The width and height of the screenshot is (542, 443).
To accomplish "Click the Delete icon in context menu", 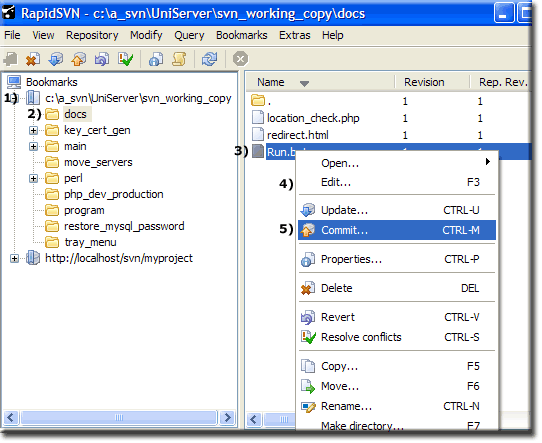I will point(308,288).
